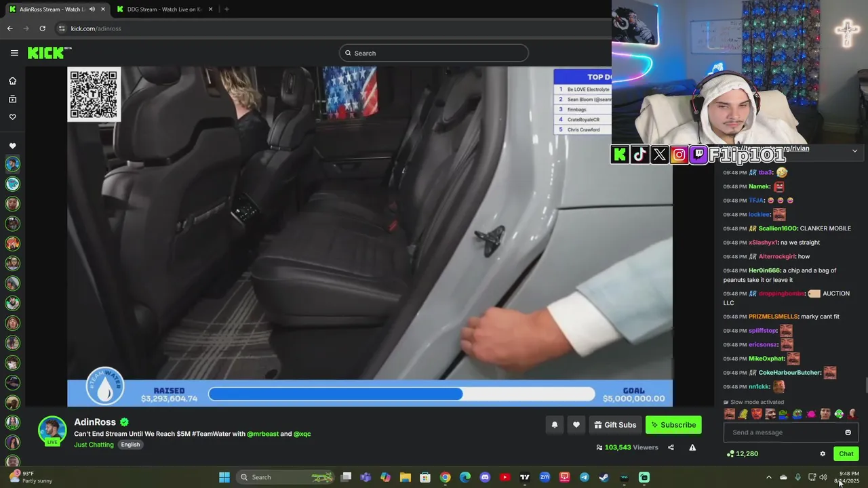Click username HerOin666 in chat
The width and height of the screenshot is (868, 488).
764,270
